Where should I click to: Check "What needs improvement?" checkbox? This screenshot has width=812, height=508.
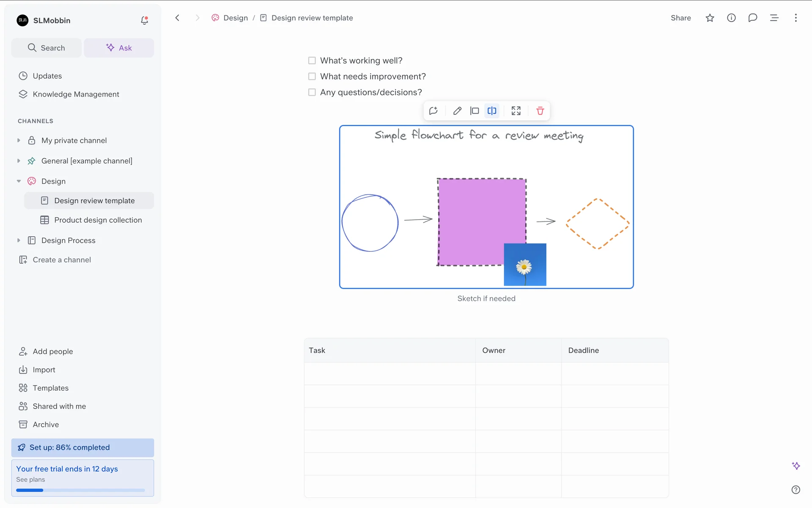312,77
